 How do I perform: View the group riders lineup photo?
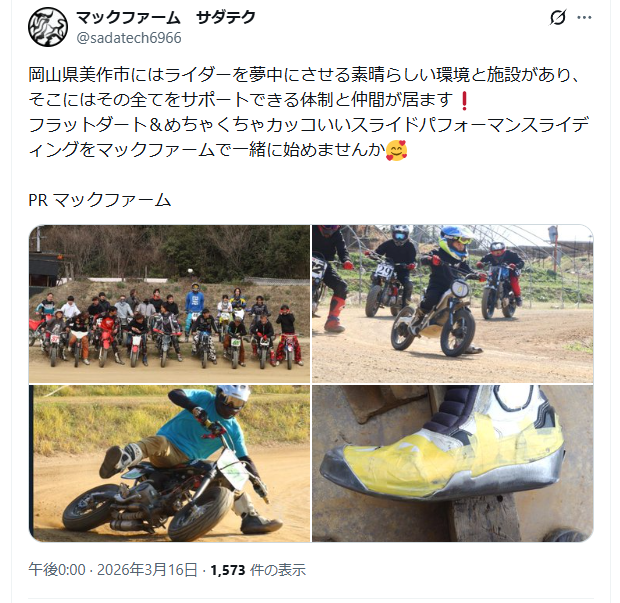click(x=169, y=304)
